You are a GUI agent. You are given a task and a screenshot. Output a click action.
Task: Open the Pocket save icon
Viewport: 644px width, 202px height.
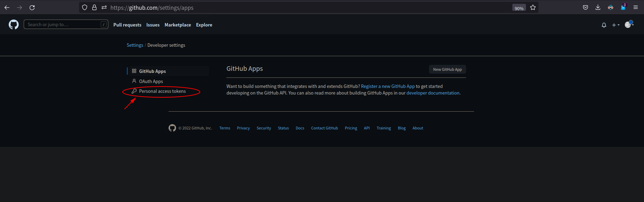[x=585, y=7]
